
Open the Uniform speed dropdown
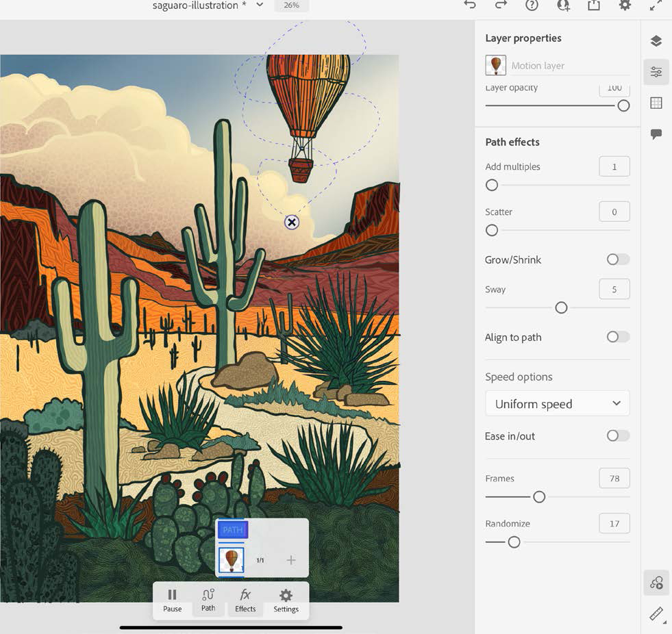tap(557, 403)
